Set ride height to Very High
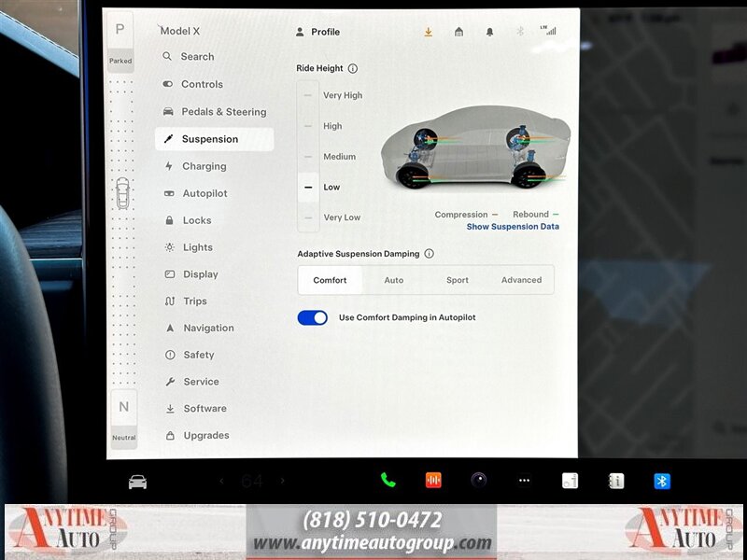The height and width of the screenshot is (560, 747). [332, 95]
